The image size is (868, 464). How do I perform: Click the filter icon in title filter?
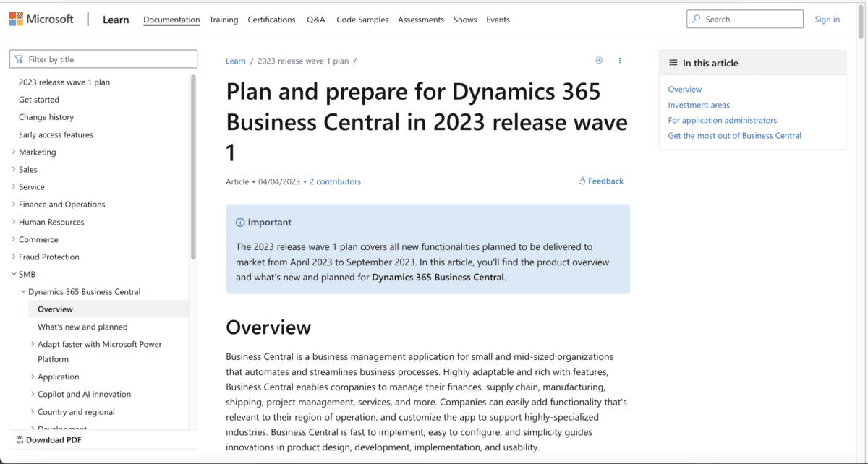pyautogui.click(x=20, y=59)
